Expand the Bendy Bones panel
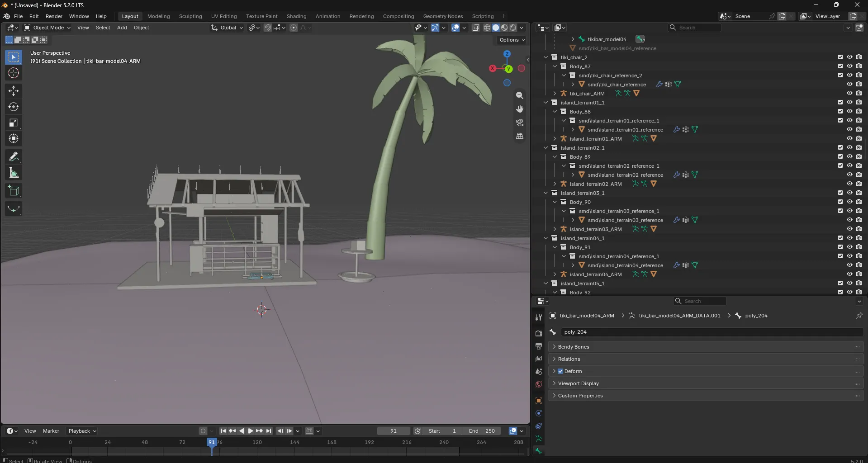868x463 pixels. 706,347
